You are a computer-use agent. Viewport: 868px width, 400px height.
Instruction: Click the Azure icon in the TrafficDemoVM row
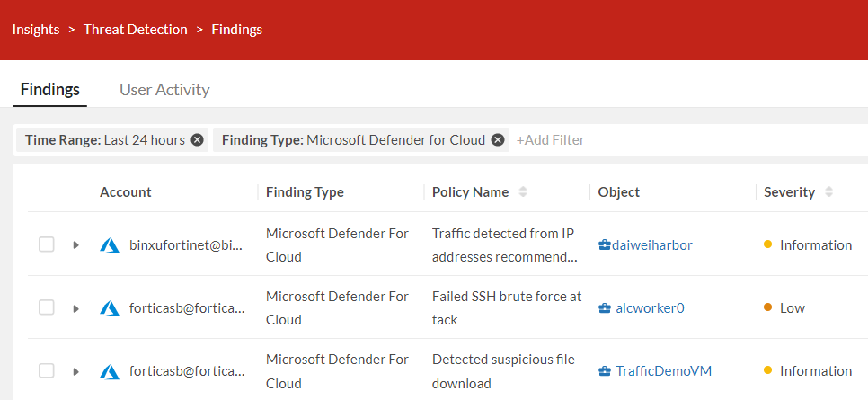tap(110, 371)
